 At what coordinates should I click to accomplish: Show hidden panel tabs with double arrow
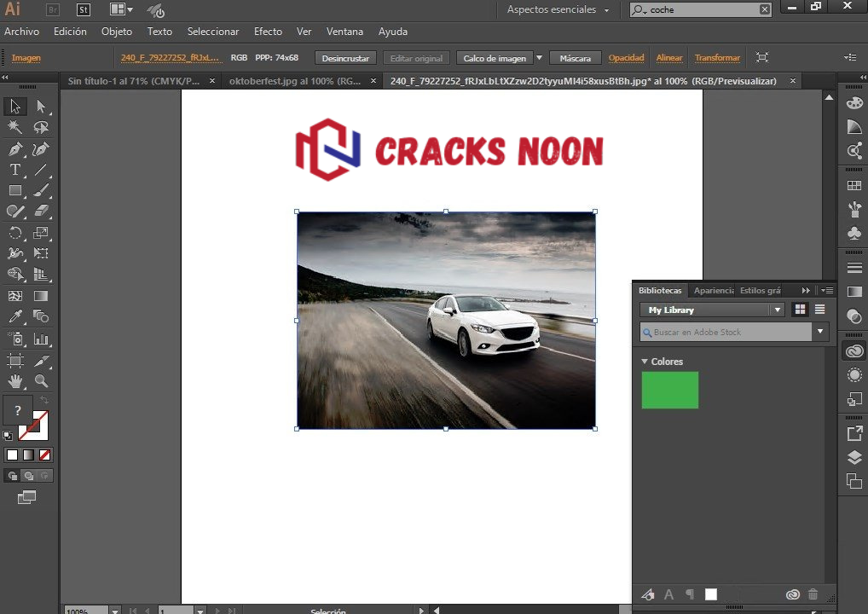click(x=806, y=290)
